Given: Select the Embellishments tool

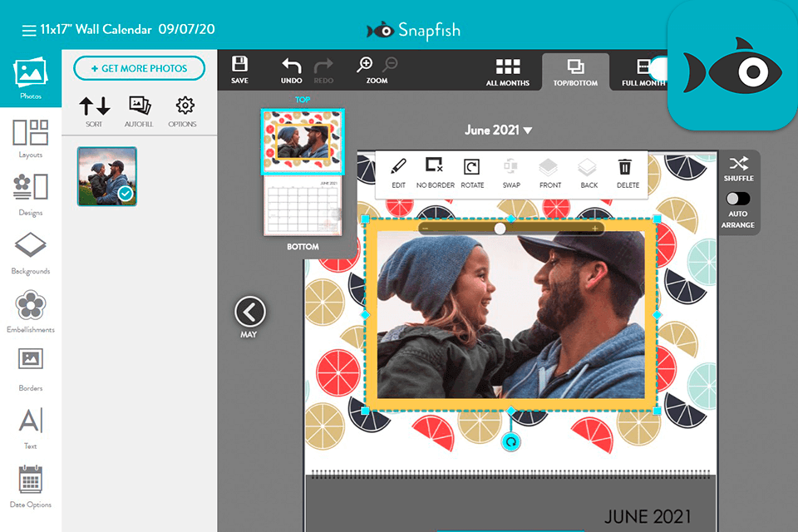Looking at the screenshot, I should pos(30,309).
